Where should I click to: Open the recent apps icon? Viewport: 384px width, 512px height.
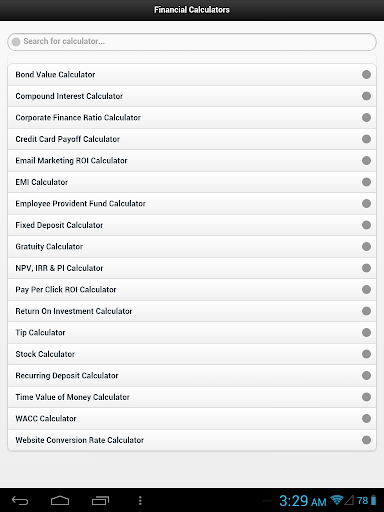click(x=100, y=500)
